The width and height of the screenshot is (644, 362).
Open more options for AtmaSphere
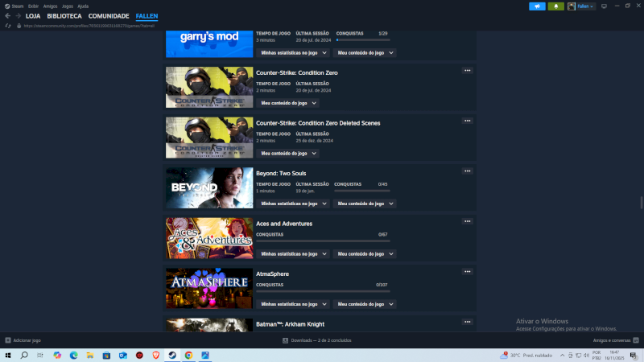467,273
